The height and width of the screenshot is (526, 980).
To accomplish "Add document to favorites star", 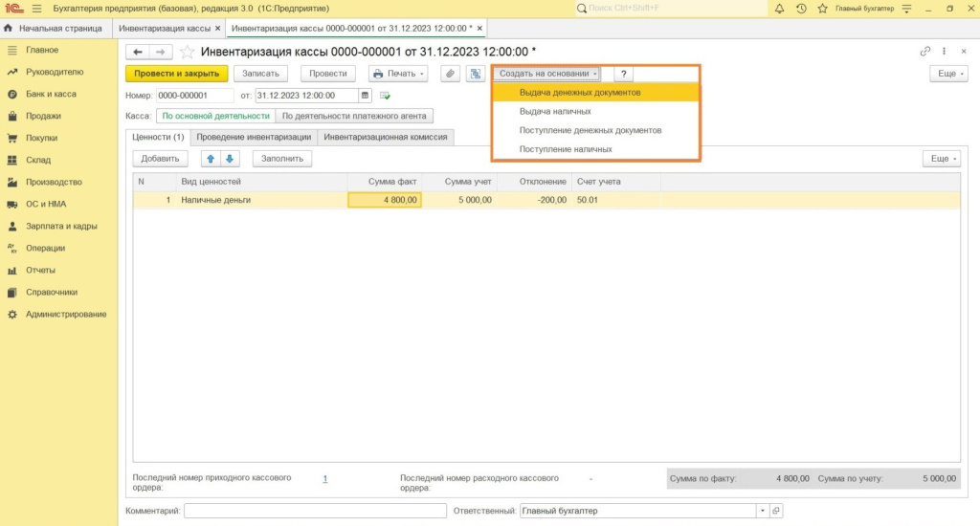I will [187, 52].
